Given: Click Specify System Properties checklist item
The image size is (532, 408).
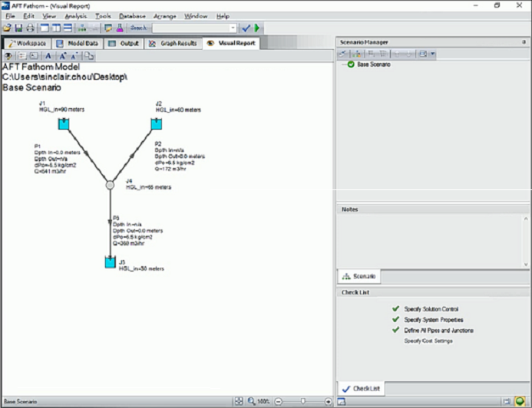Looking at the screenshot, I should [x=433, y=320].
